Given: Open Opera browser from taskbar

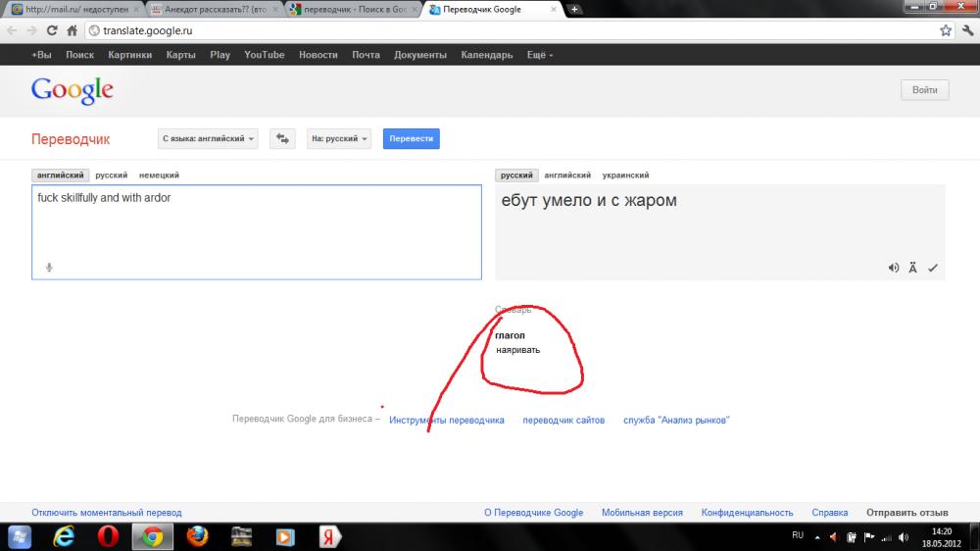Looking at the screenshot, I should [x=107, y=536].
